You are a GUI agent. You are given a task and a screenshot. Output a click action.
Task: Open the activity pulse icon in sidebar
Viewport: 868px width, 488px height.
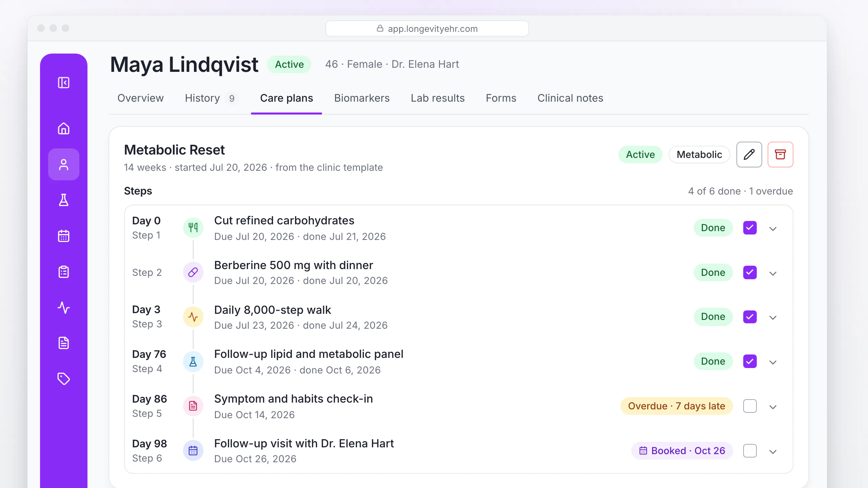(x=63, y=308)
